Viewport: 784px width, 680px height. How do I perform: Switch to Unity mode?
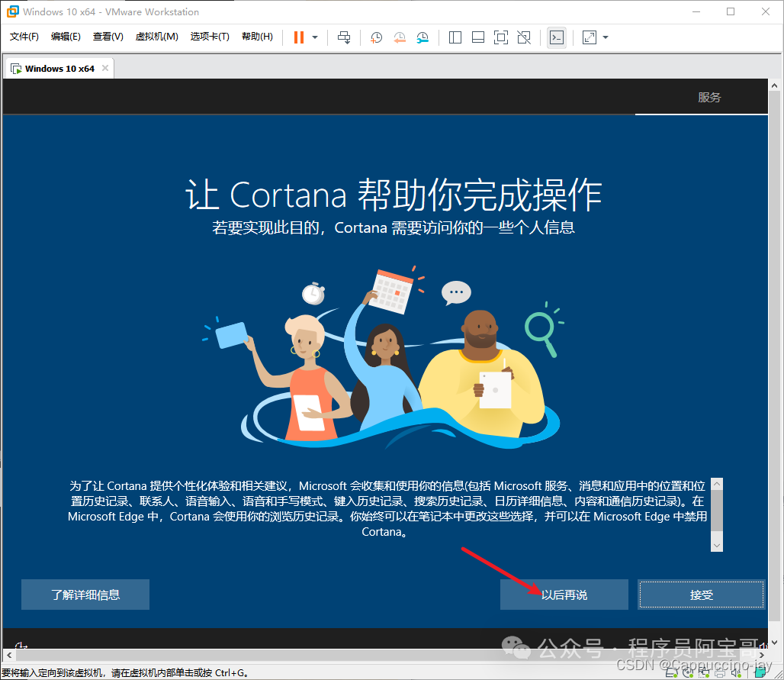[523, 37]
